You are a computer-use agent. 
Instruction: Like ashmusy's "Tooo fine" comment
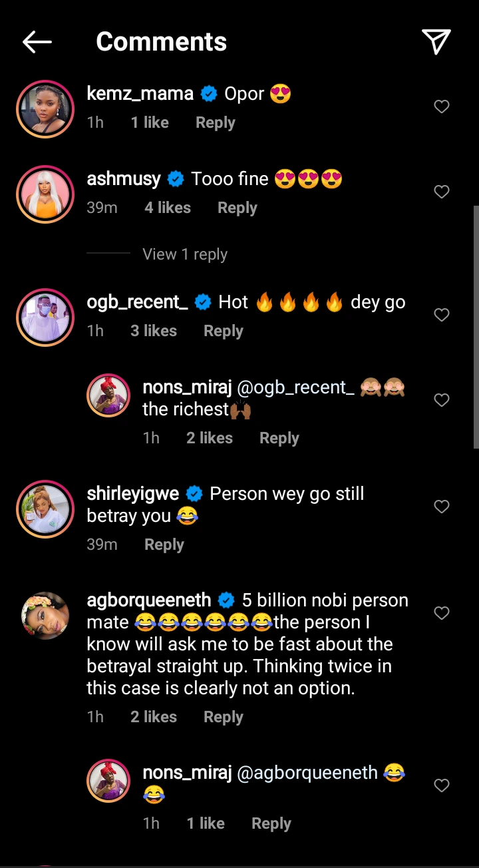[x=442, y=192]
